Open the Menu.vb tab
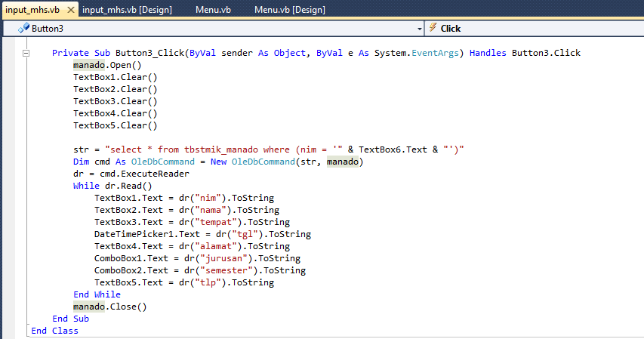This screenshot has height=339, width=644. 213,10
